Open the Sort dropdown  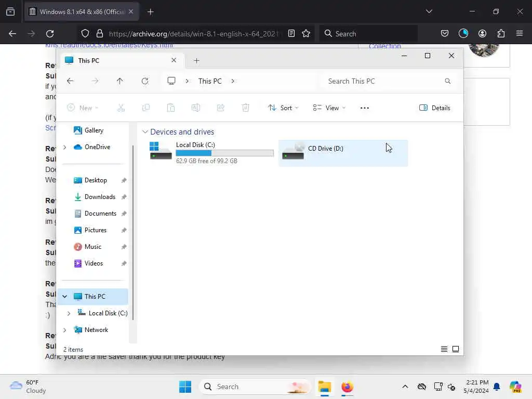283,108
